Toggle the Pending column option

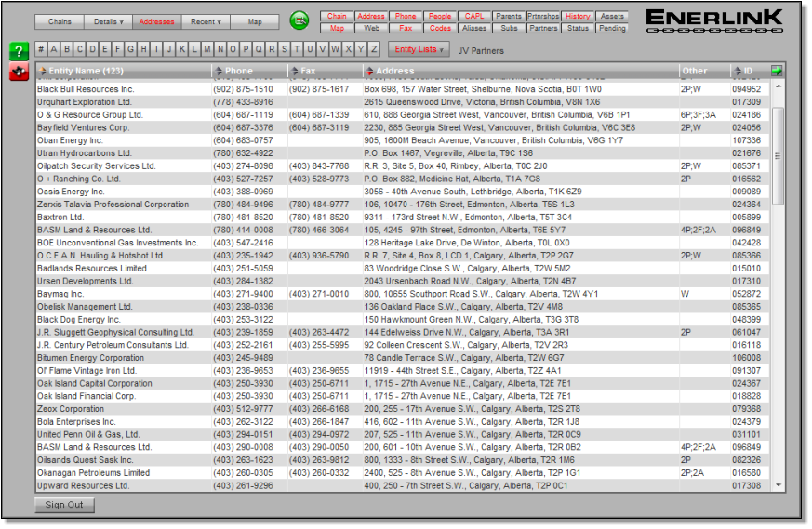tap(612, 28)
